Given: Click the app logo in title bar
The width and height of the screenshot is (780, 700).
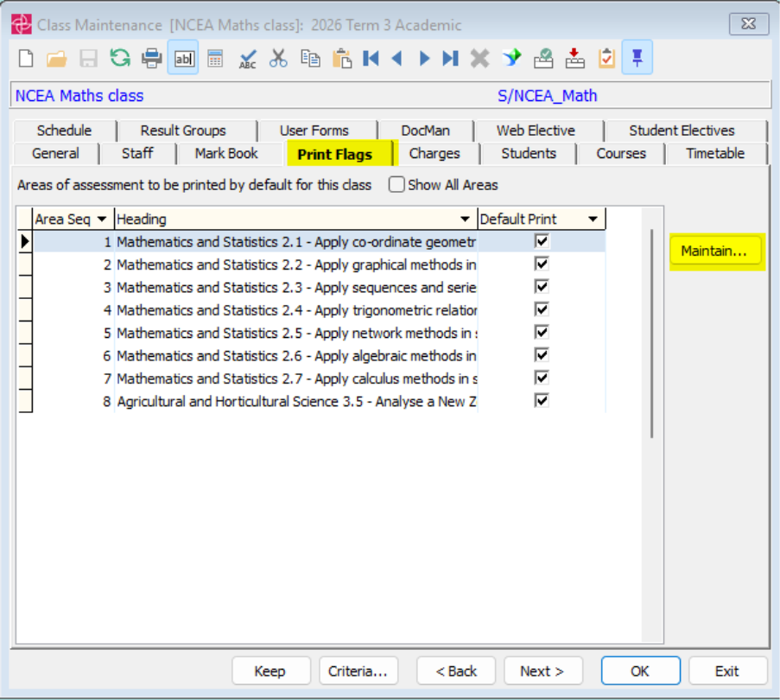Looking at the screenshot, I should coord(22,24).
